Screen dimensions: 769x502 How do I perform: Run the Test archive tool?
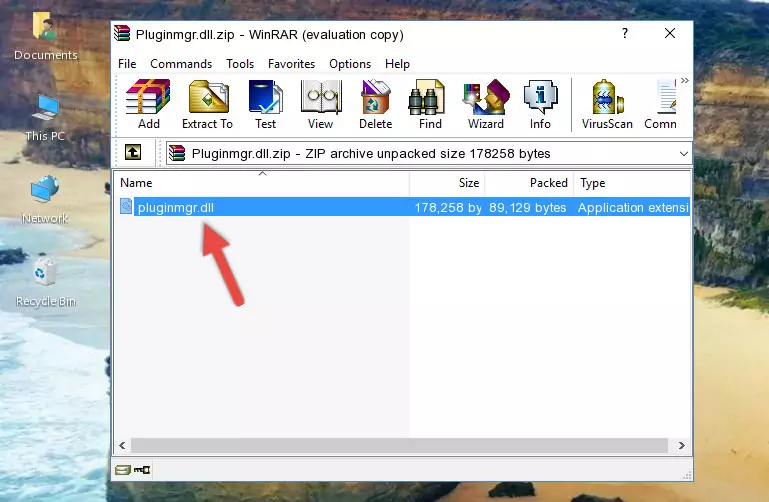tap(265, 104)
